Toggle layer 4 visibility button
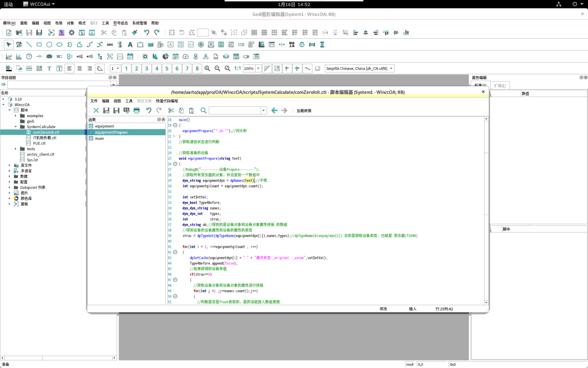This screenshot has width=588, height=368. 157,68
